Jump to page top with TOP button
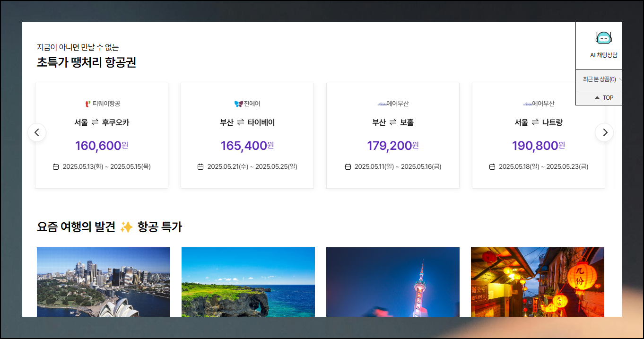 (x=599, y=98)
